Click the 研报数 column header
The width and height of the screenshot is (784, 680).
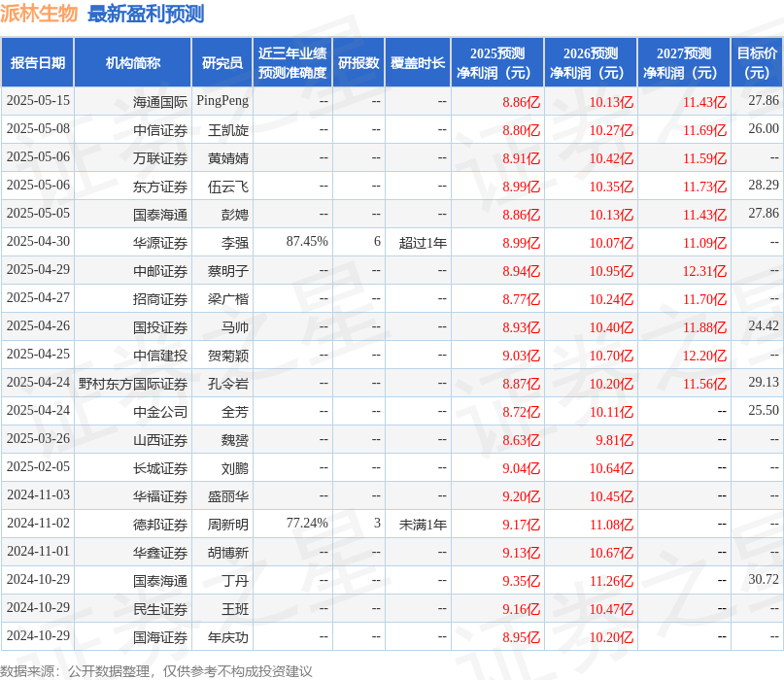[x=358, y=62]
